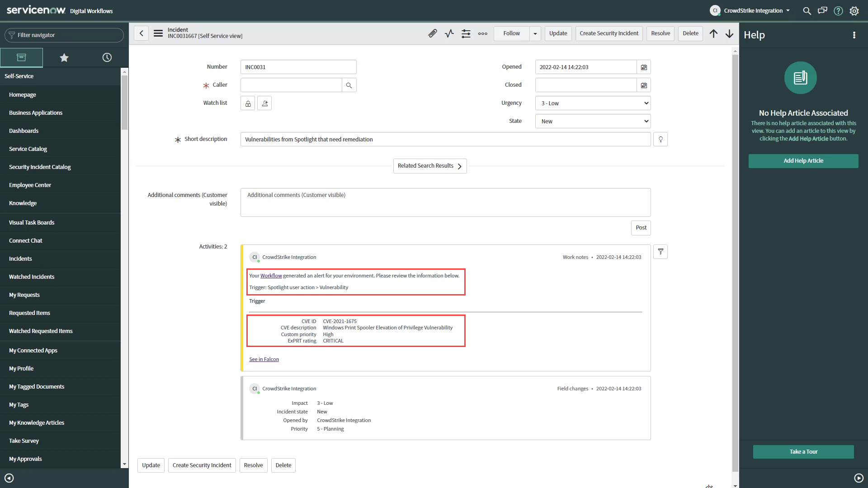Image resolution: width=868 pixels, height=488 pixels.
Task: Click the Number field
Action: pyautogui.click(x=298, y=67)
